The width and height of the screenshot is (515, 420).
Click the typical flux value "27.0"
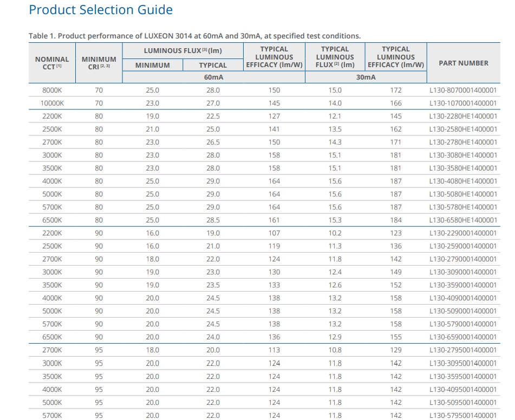point(213,103)
